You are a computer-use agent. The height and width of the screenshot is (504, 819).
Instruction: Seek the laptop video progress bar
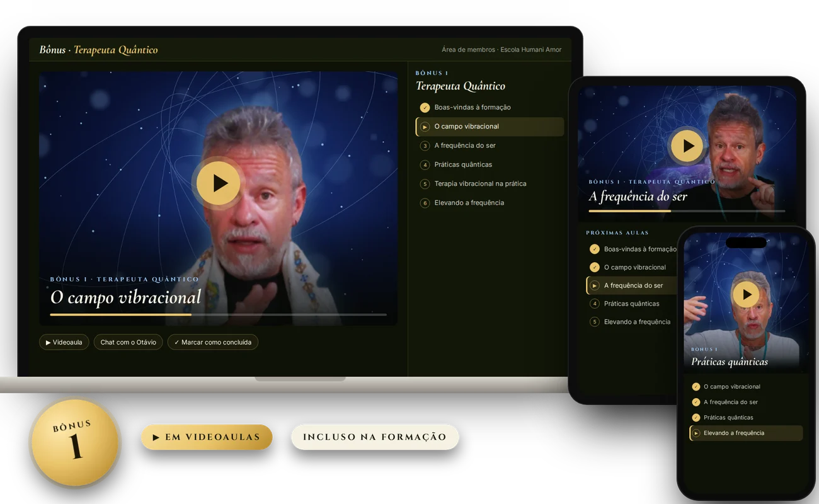219,314
